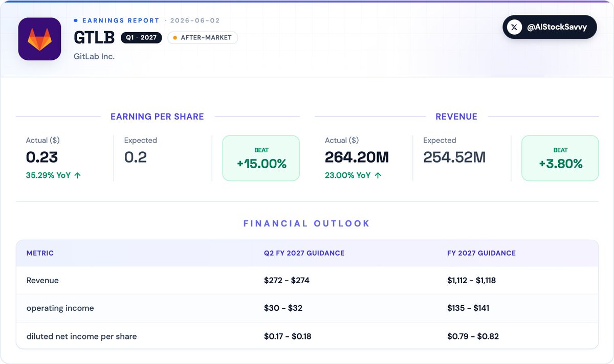Image resolution: width=614 pixels, height=364 pixels.
Task: Click FY operating income $135 - $141
Action: 468,308
